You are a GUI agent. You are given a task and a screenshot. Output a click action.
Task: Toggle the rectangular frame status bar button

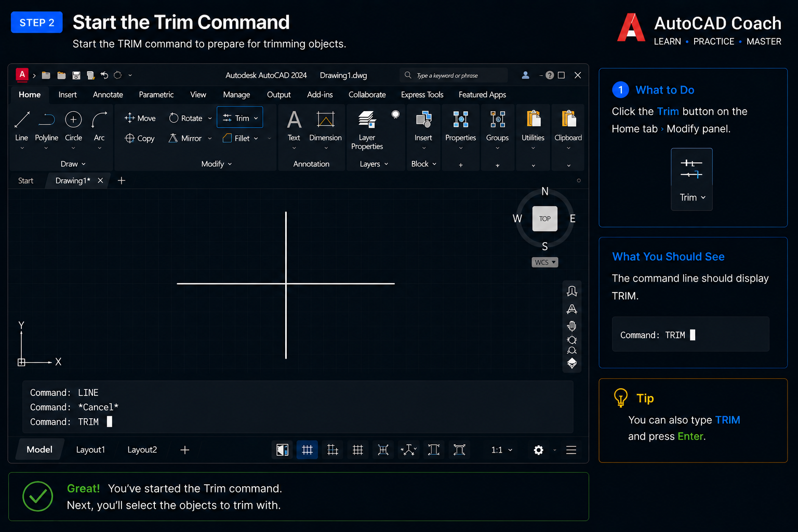pos(434,450)
